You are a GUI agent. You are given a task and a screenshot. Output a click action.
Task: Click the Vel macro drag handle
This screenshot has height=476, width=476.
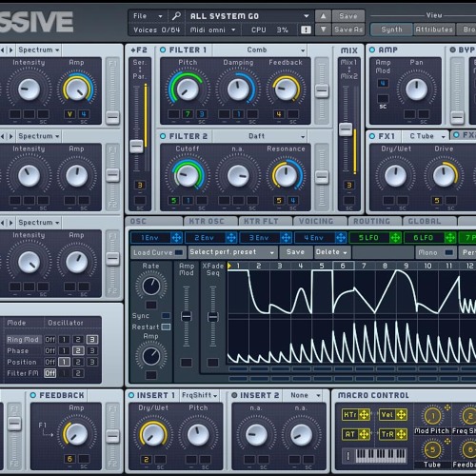coord(401,414)
